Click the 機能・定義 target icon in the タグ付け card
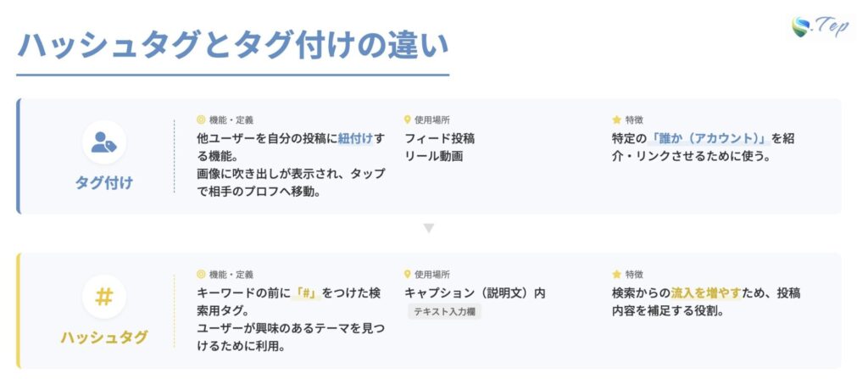868x379 pixels. pyautogui.click(x=201, y=120)
